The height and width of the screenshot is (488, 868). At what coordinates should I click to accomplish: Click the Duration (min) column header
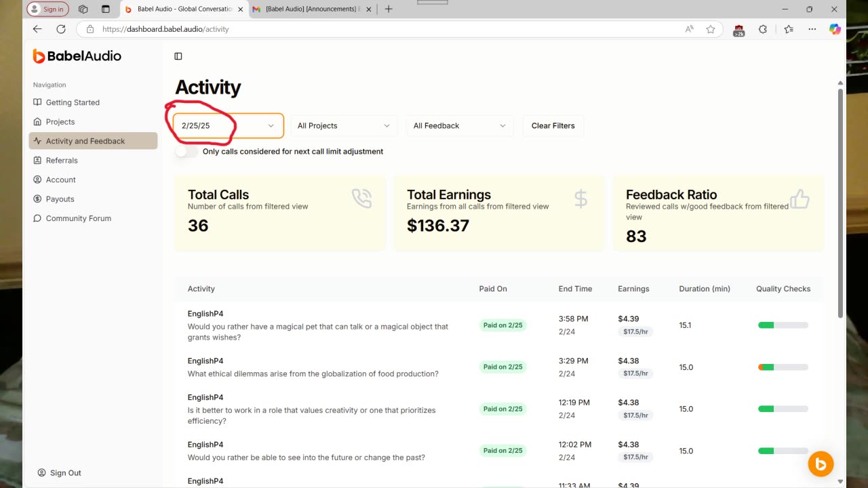pyautogui.click(x=705, y=289)
